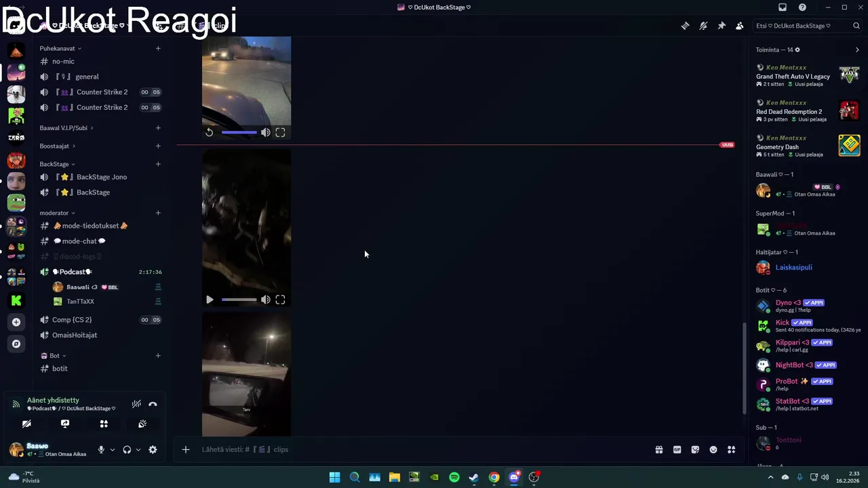Open Spotify from the taskbar

point(454,477)
